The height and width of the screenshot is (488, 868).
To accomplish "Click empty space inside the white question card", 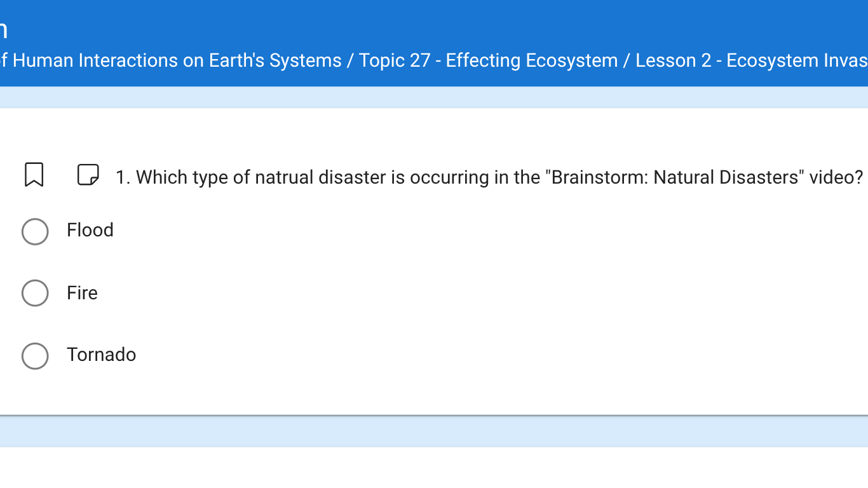I will coord(508,292).
